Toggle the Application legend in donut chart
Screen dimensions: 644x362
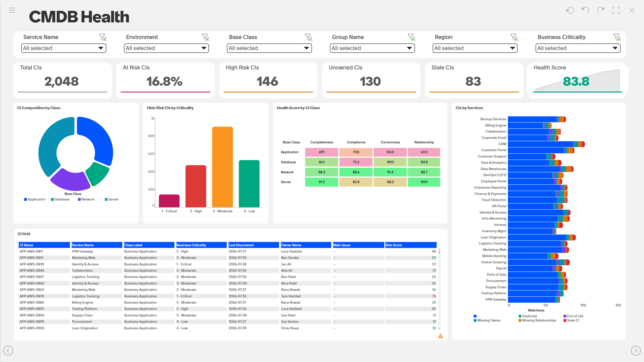[35, 199]
